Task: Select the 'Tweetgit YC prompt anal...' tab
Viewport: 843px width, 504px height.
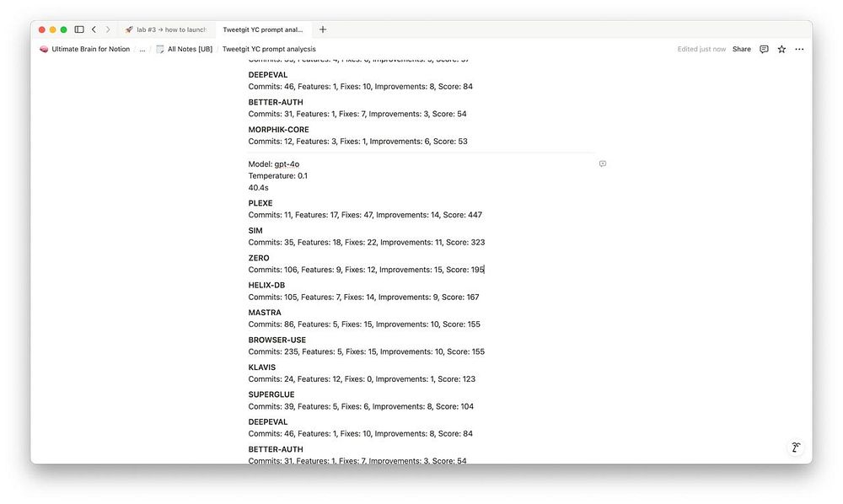Action: coord(262,29)
